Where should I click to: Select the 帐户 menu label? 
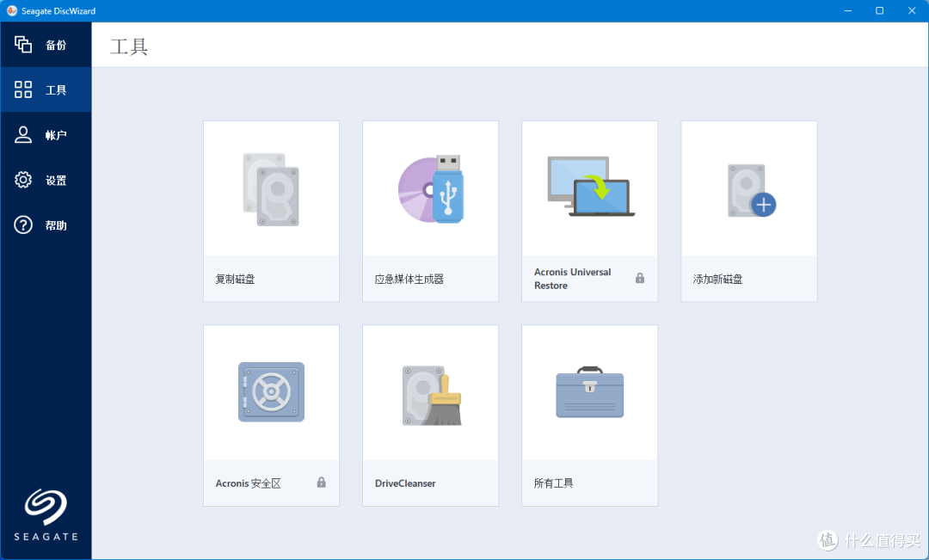56,135
